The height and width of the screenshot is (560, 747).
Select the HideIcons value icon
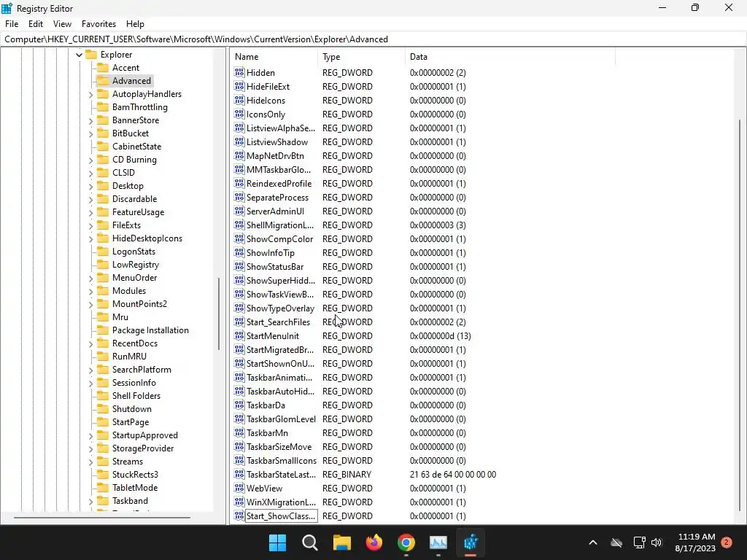(x=239, y=100)
